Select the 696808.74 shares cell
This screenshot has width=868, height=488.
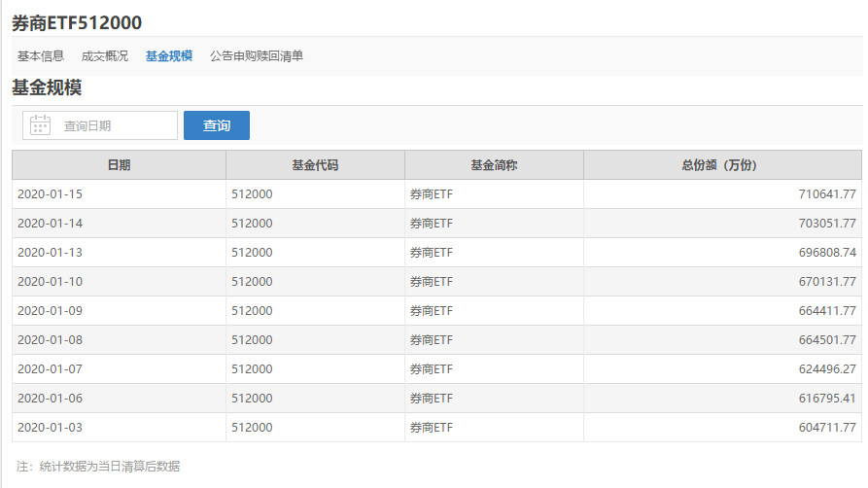825,253
